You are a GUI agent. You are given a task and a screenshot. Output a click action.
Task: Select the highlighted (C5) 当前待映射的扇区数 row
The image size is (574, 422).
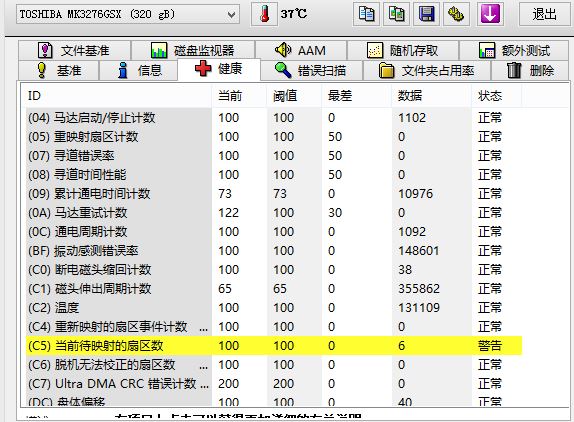(274, 346)
